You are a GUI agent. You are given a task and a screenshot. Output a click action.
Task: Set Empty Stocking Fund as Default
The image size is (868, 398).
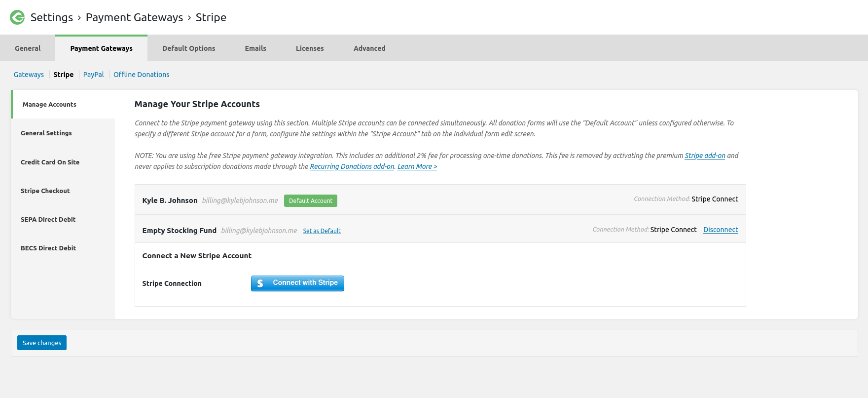pyautogui.click(x=322, y=231)
